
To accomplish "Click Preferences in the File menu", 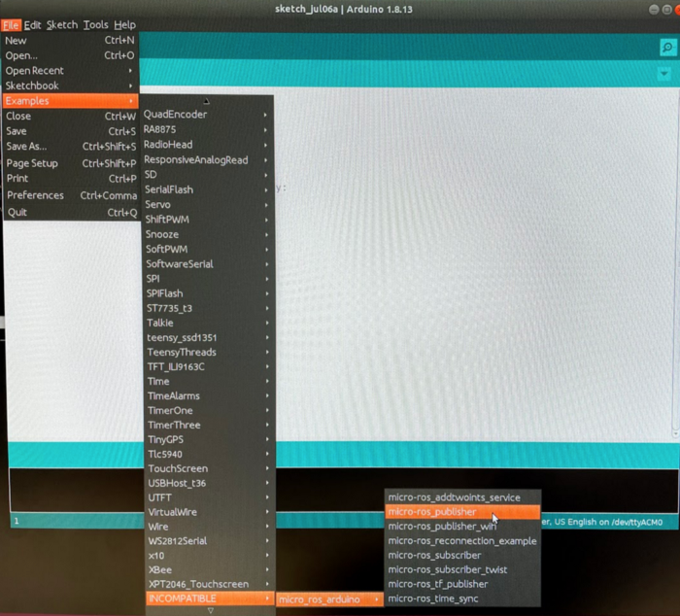I will [36, 195].
